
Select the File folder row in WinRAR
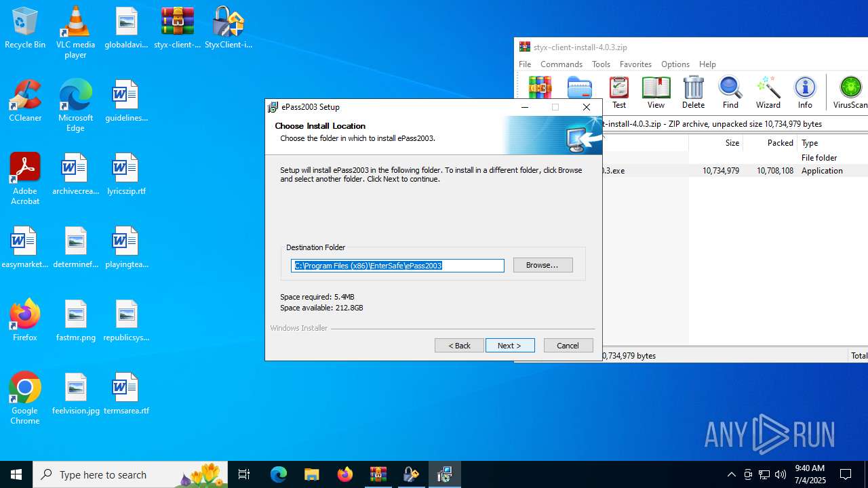click(x=735, y=158)
